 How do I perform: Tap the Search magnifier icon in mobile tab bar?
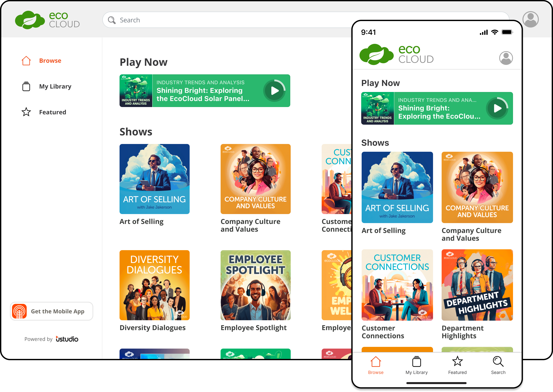[x=498, y=361]
